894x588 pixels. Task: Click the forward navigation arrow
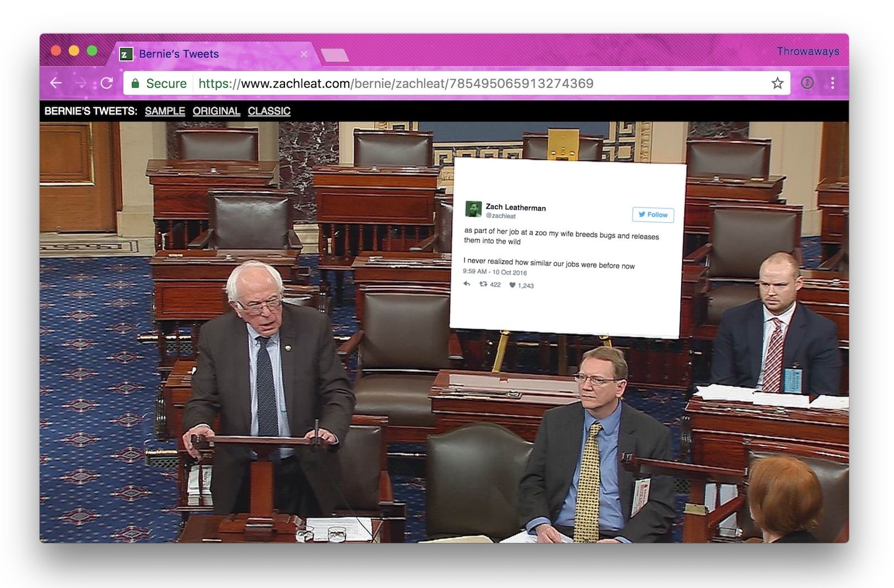click(x=81, y=83)
